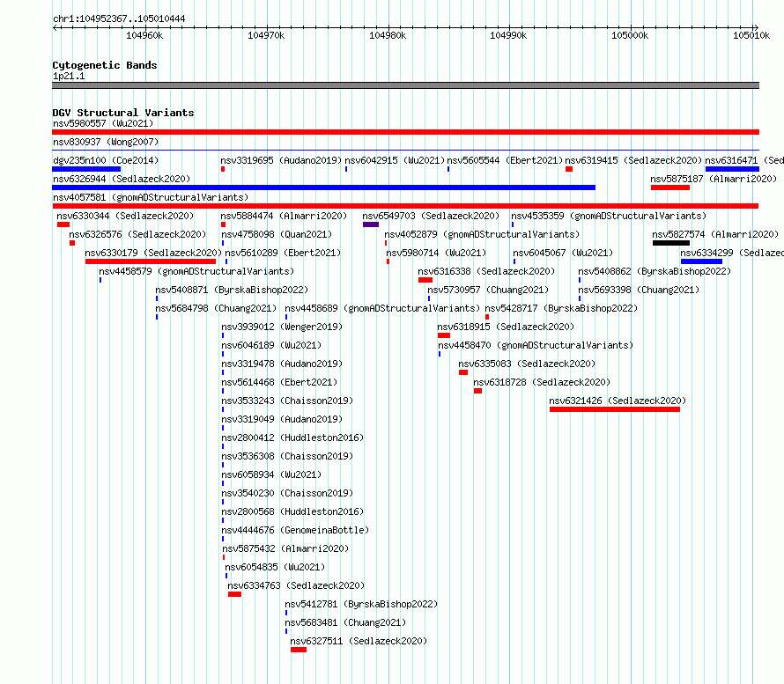Click the nsv5884474 (Almarri2020) label
The width and height of the screenshot is (784, 684).
284,216
